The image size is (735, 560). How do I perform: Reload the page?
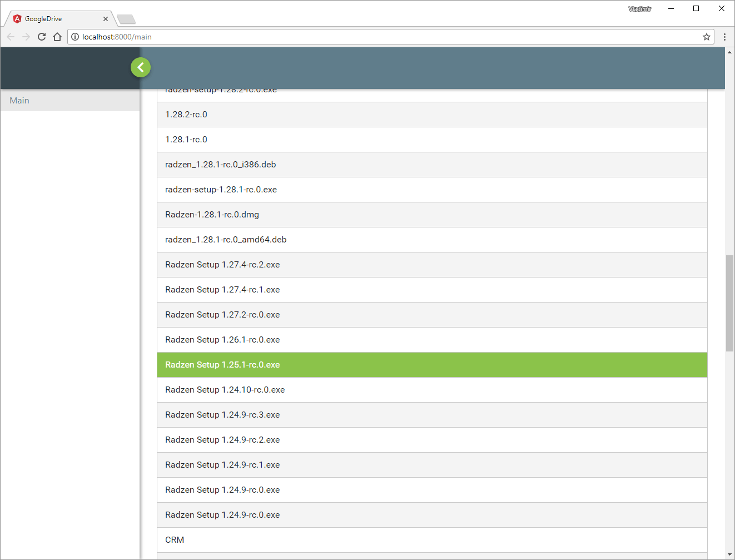[42, 37]
